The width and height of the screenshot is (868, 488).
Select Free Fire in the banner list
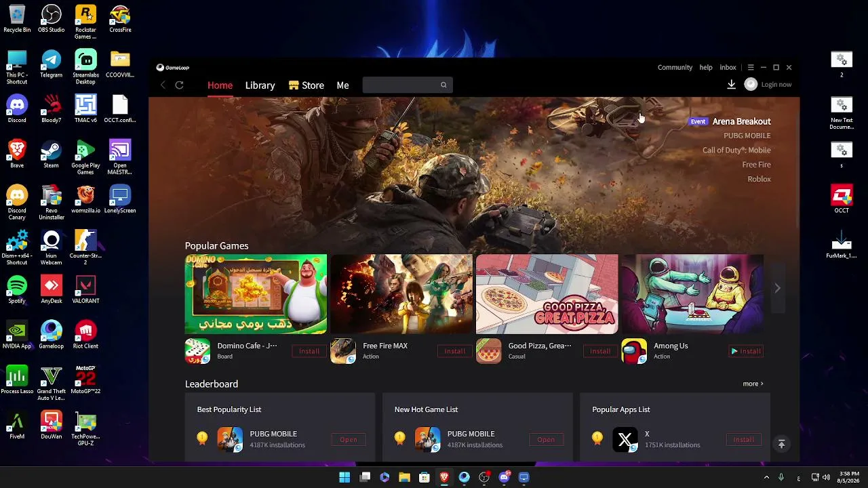click(756, 165)
